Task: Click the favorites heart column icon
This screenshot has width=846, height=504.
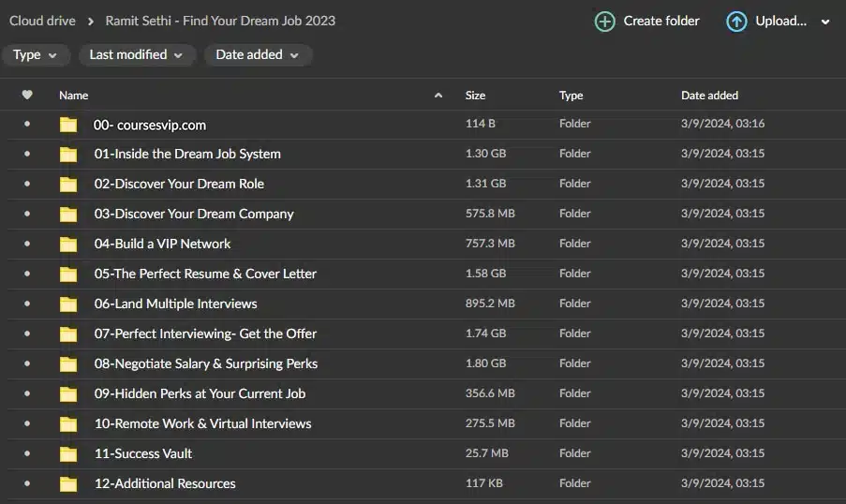Action: pyautogui.click(x=27, y=95)
